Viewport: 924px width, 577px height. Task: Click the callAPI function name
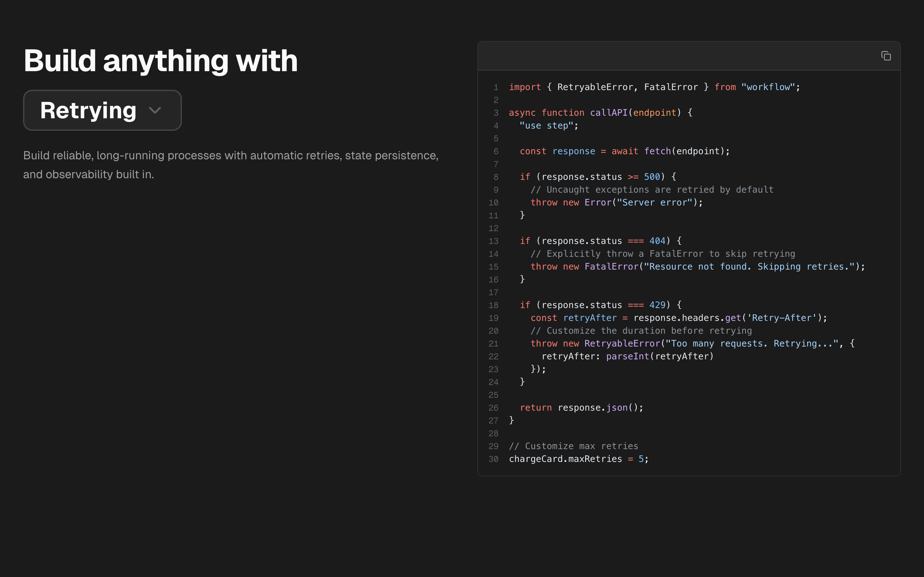(608, 113)
